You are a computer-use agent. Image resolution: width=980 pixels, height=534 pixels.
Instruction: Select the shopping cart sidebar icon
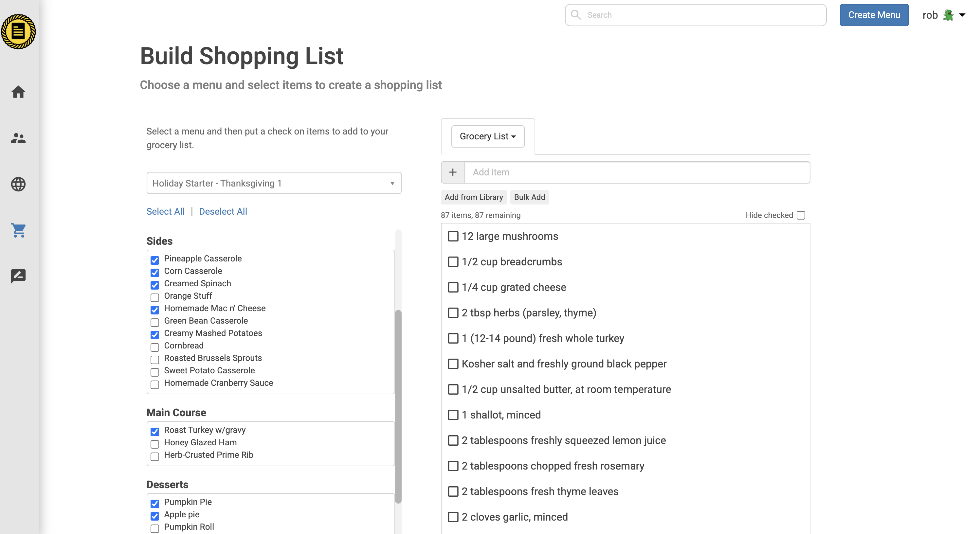(18, 230)
